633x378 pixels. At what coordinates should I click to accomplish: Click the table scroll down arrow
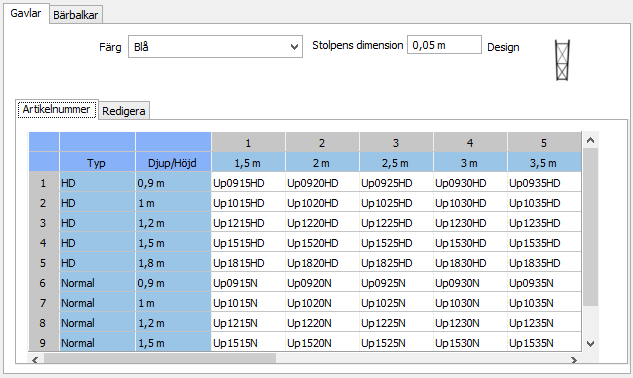591,344
